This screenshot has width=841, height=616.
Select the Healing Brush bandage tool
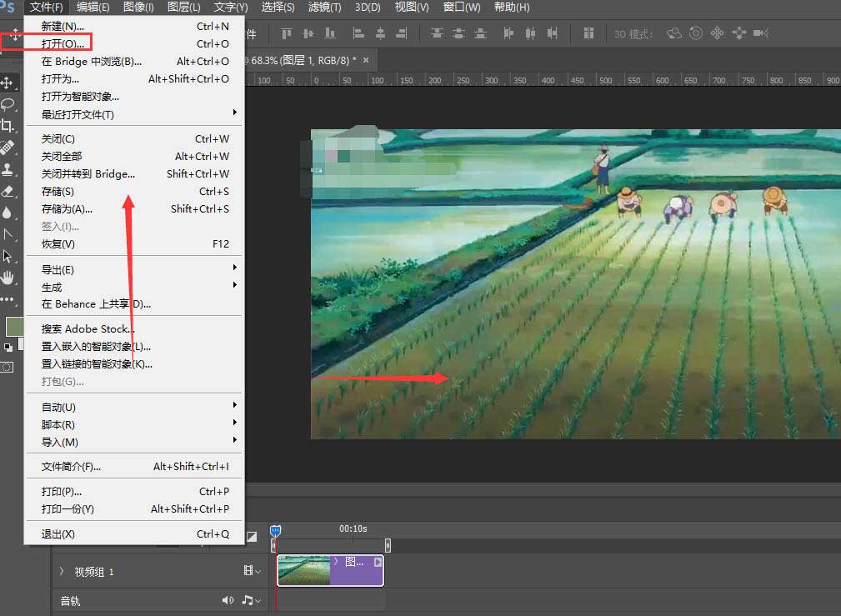point(7,148)
